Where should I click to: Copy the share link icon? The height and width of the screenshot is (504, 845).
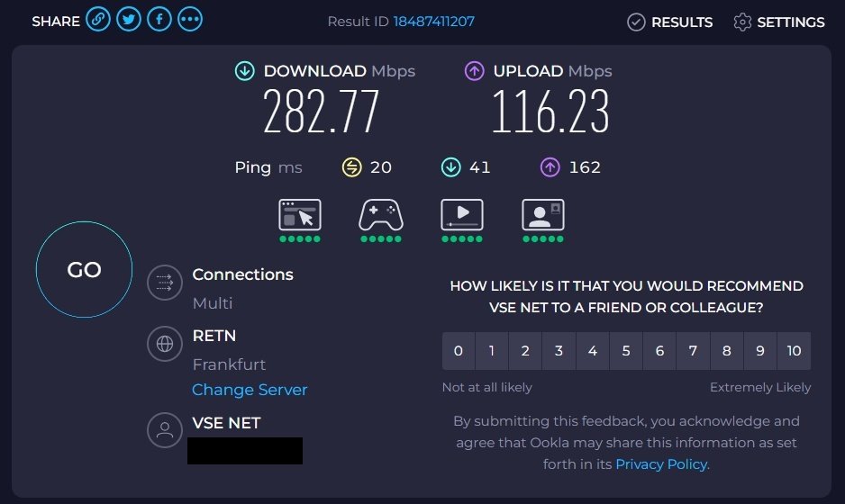tap(98, 20)
